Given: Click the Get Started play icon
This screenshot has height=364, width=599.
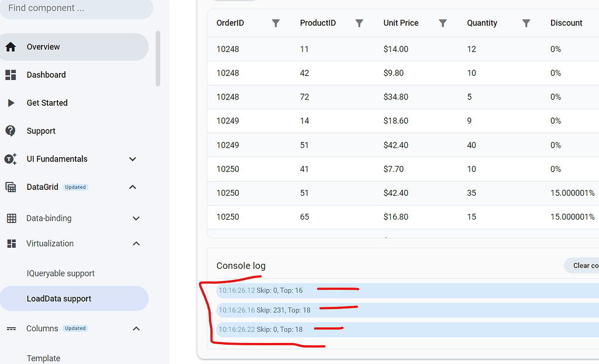Looking at the screenshot, I should (11, 103).
